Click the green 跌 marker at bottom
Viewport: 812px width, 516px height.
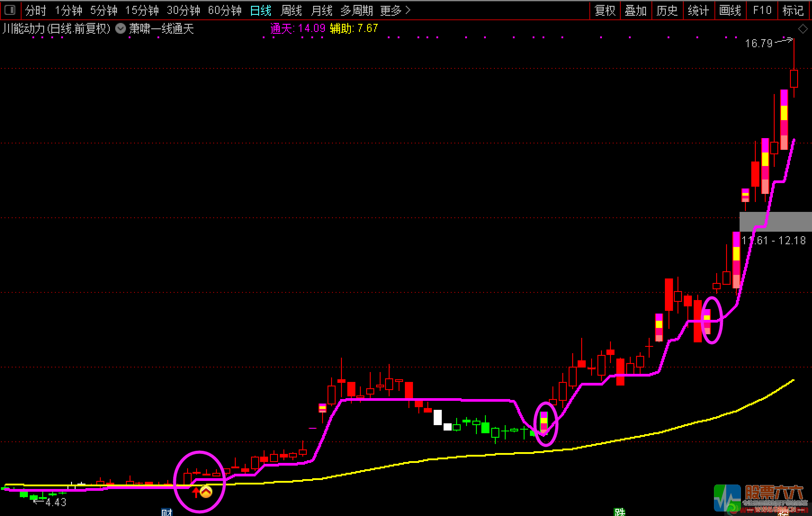point(619,512)
